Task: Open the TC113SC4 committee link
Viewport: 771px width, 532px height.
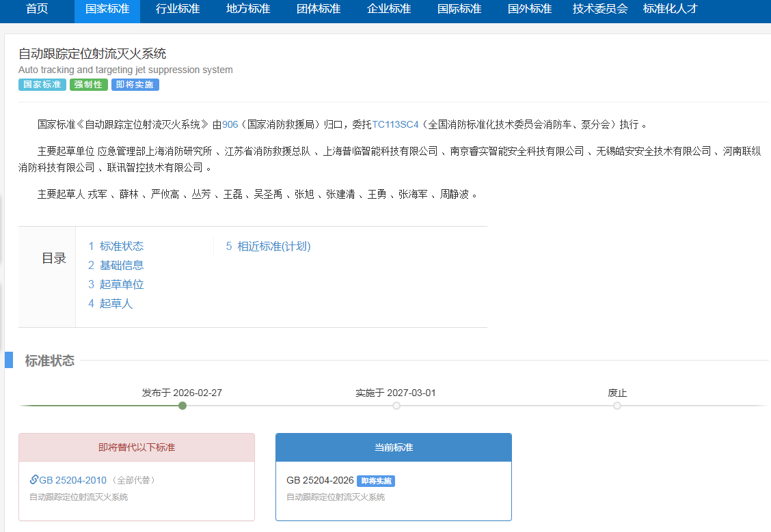Action: [395, 124]
